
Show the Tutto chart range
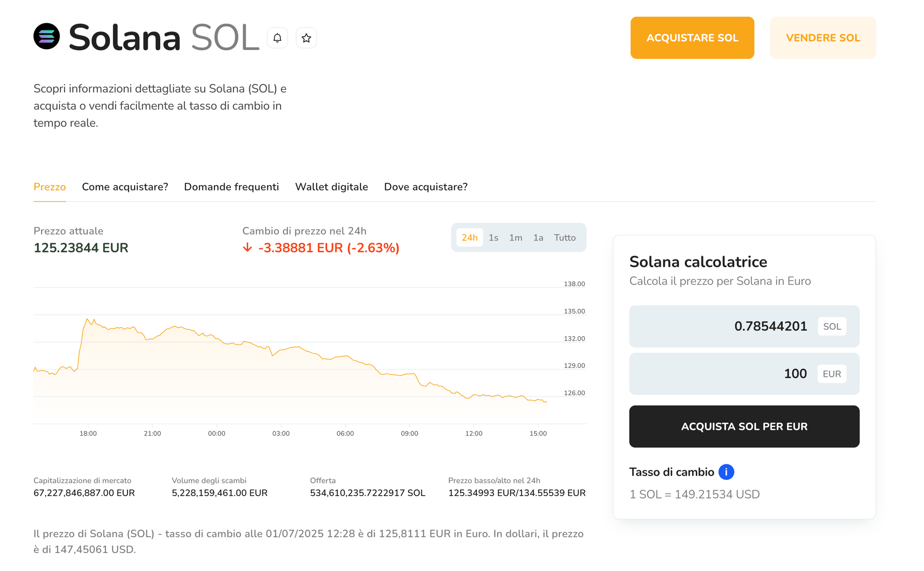click(565, 238)
